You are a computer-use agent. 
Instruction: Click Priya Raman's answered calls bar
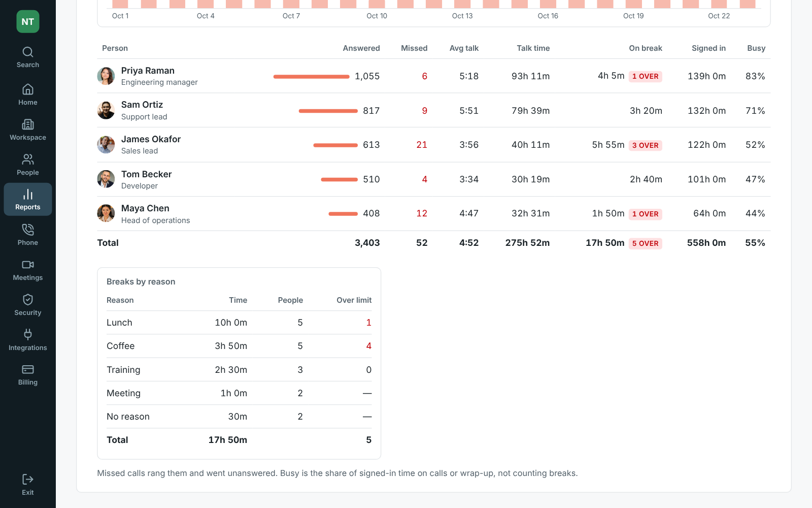tap(312, 77)
